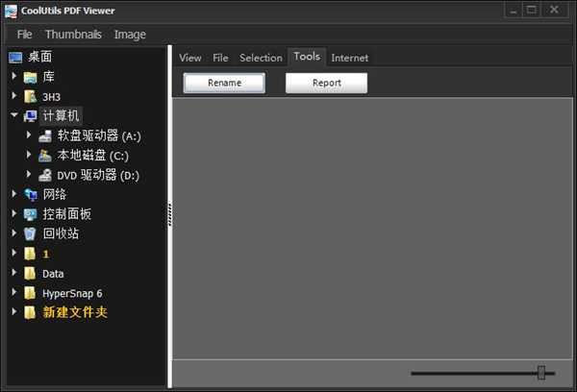The width and height of the screenshot is (577, 392).
Task: Expand the 软盘驱动器 (A:) node
Action: click(x=29, y=135)
